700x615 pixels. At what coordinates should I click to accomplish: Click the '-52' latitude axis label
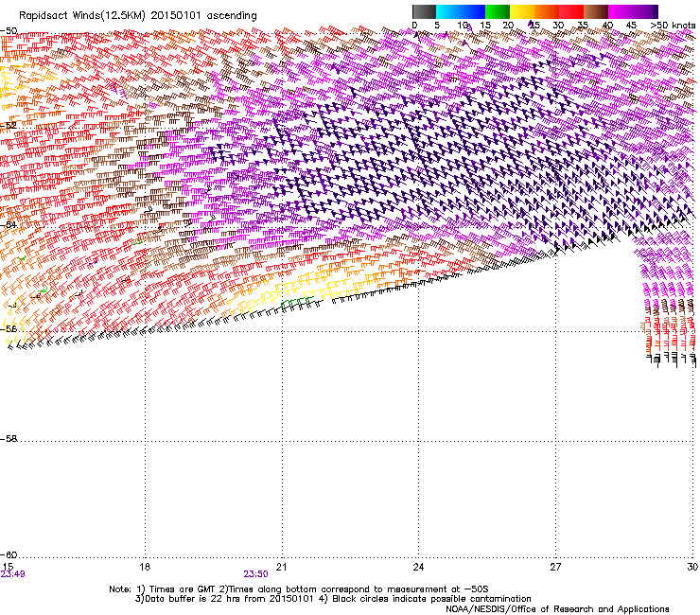point(9,126)
